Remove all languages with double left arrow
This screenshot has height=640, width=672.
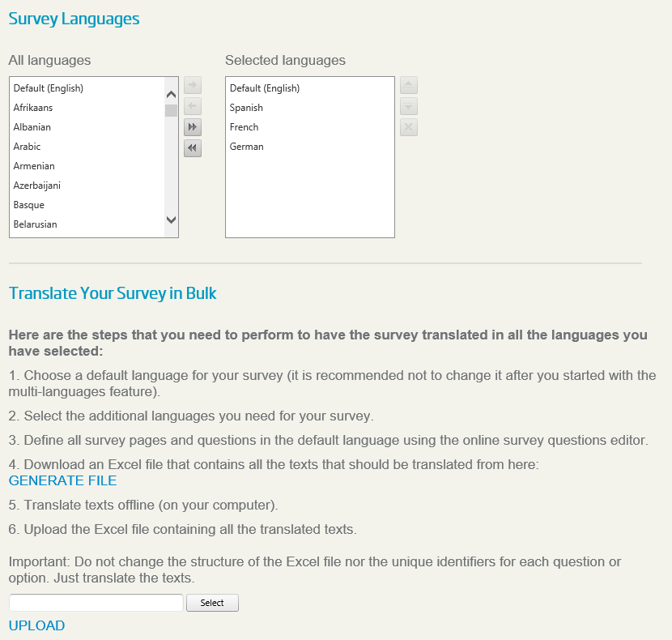click(193, 148)
